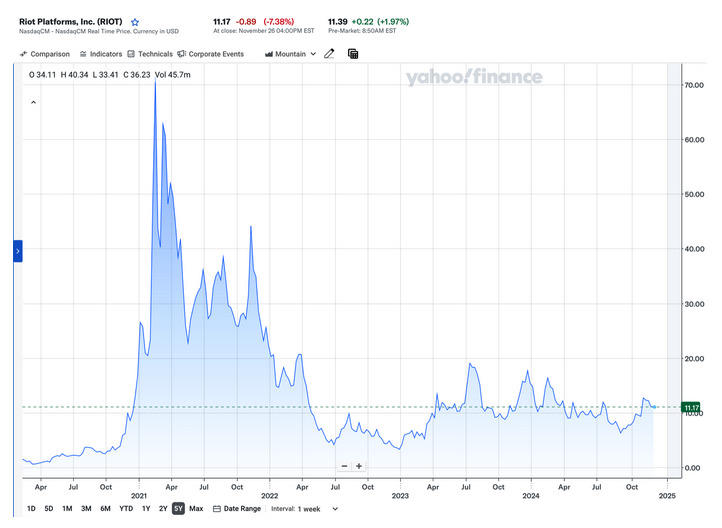
Task: Open the Technicals panel
Action: 150,54
